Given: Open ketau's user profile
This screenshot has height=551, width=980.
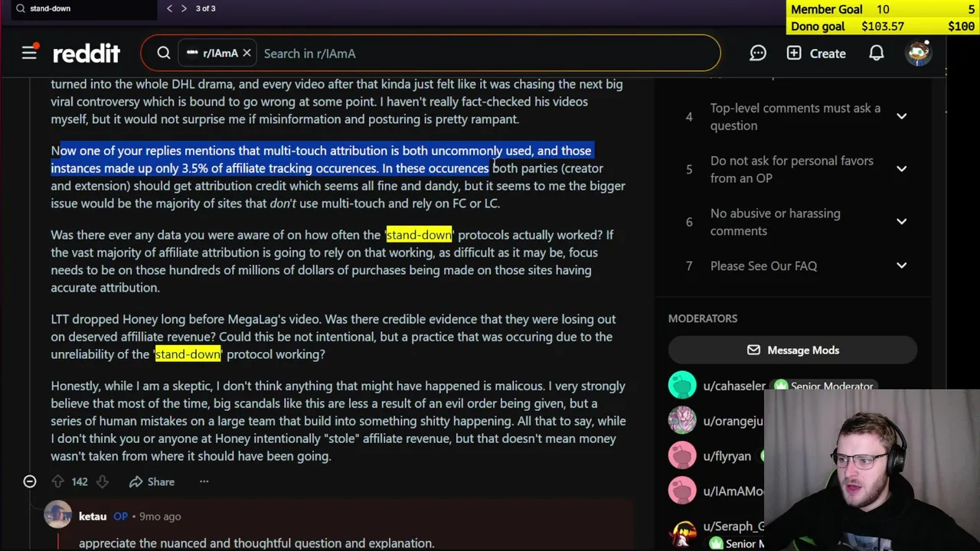Looking at the screenshot, I should coord(93,517).
